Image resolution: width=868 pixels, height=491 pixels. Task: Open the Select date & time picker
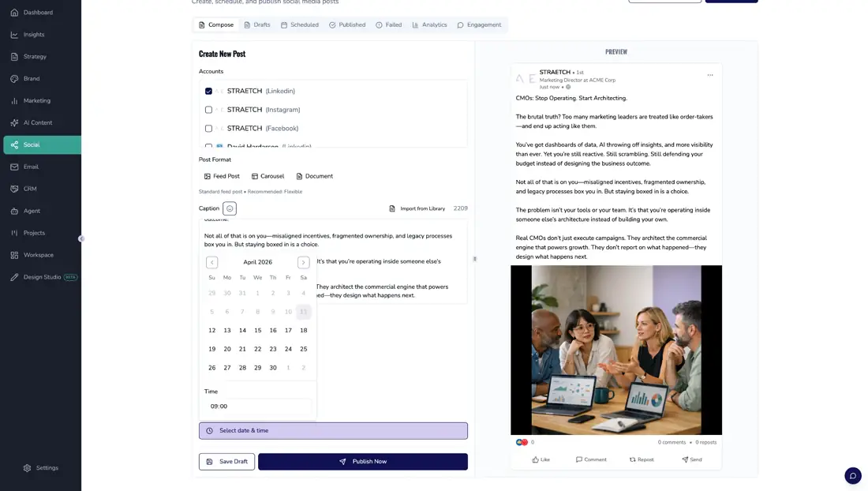(333, 431)
